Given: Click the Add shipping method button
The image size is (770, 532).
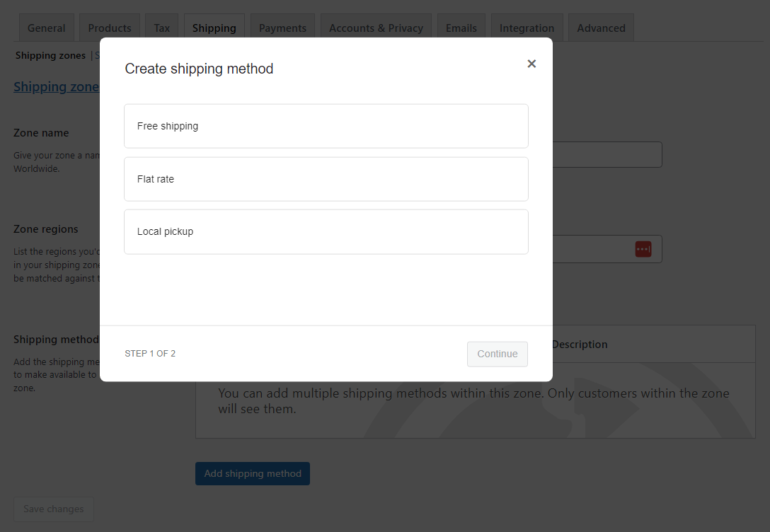Looking at the screenshot, I should [x=252, y=473].
